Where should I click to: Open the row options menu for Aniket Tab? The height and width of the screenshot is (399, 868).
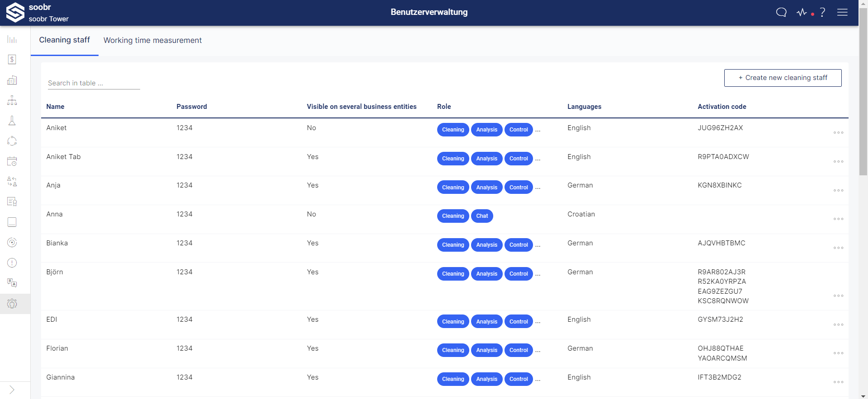[838, 161]
